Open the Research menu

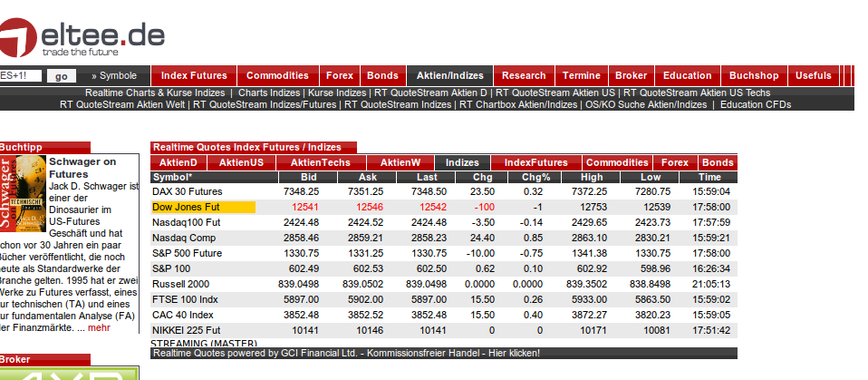click(x=524, y=76)
